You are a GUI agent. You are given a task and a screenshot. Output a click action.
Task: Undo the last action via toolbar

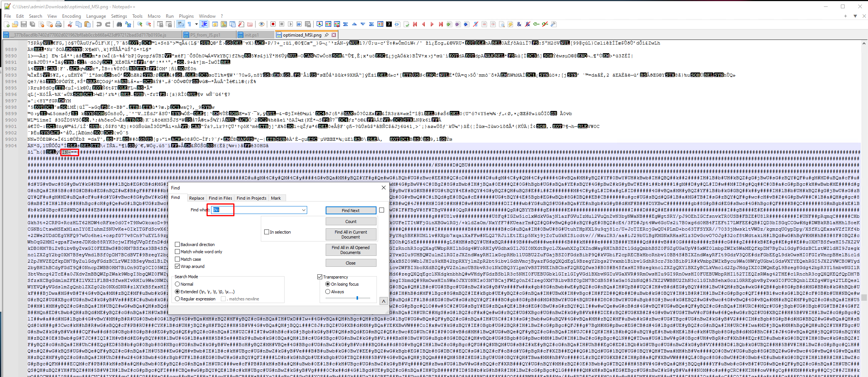[99, 24]
